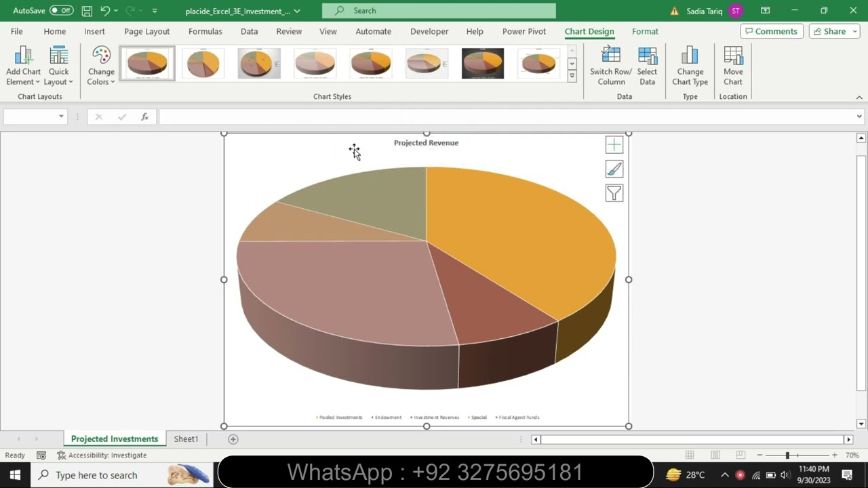868x488 pixels.
Task: Open Change Colors palette dropdown
Action: (x=101, y=66)
